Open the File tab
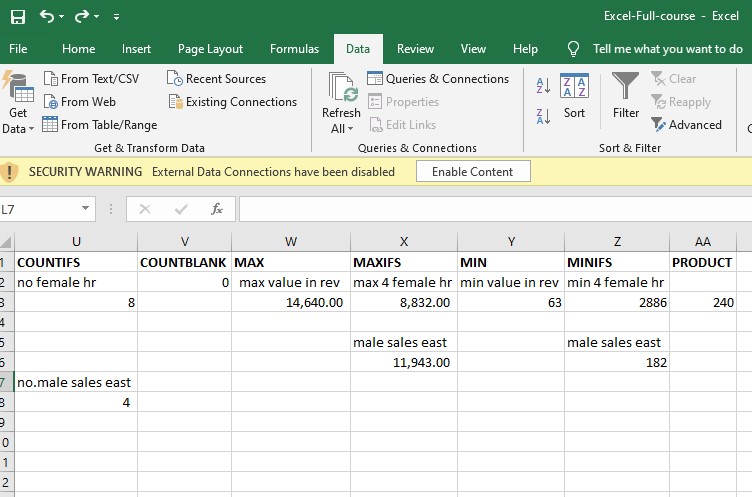 click(x=18, y=49)
